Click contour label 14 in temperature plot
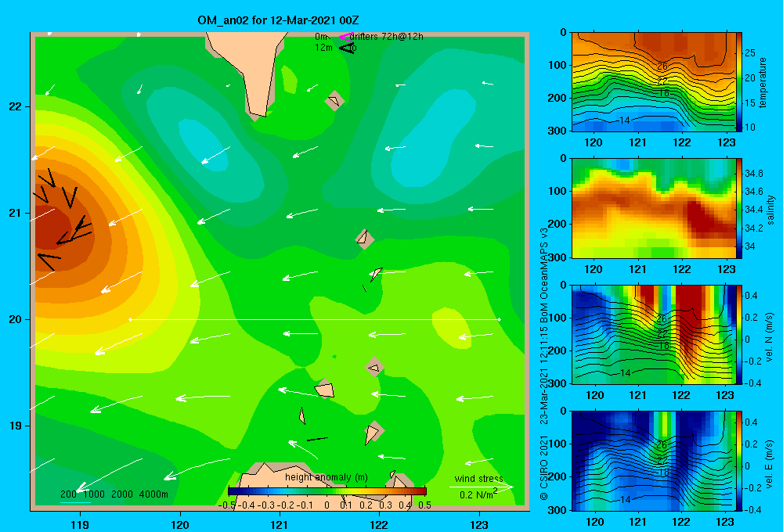 pos(624,120)
